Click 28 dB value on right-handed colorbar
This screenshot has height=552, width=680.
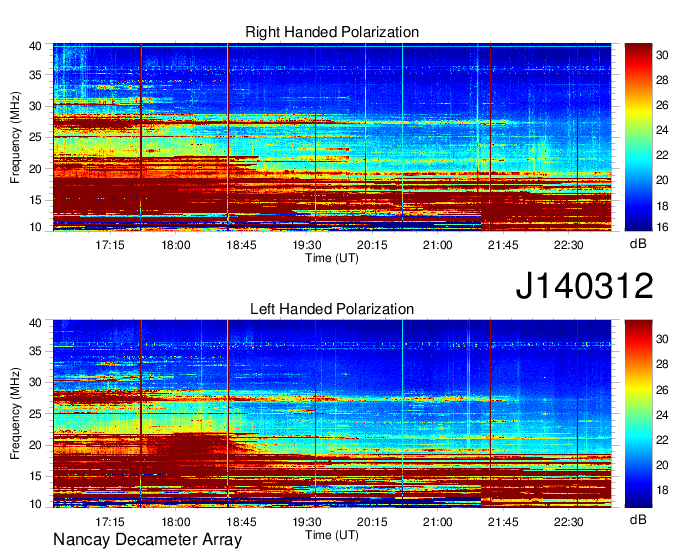click(x=662, y=80)
